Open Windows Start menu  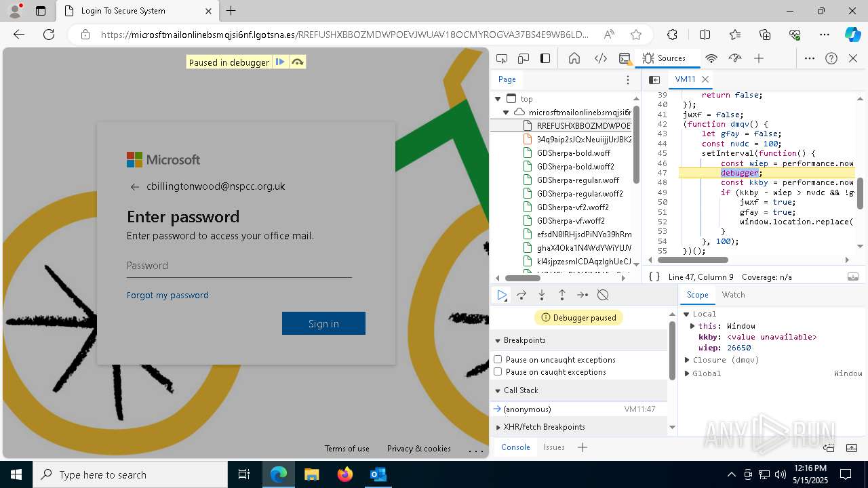(x=16, y=474)
